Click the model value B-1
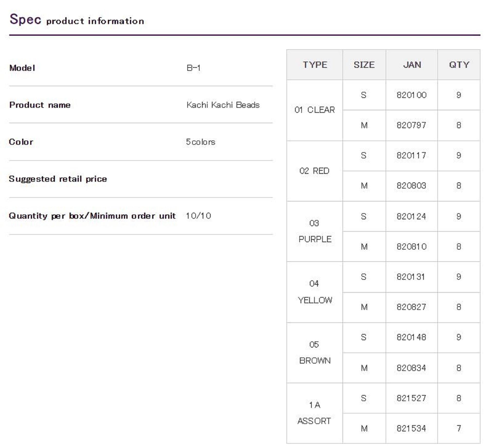This screenshot has height=448, width=486. tap(193, 68)
